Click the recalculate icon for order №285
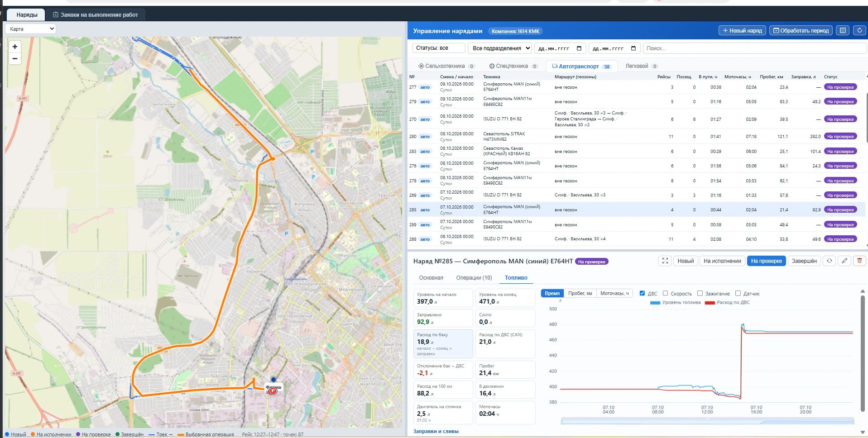868x438 pixels. click(x=830, y=261)
